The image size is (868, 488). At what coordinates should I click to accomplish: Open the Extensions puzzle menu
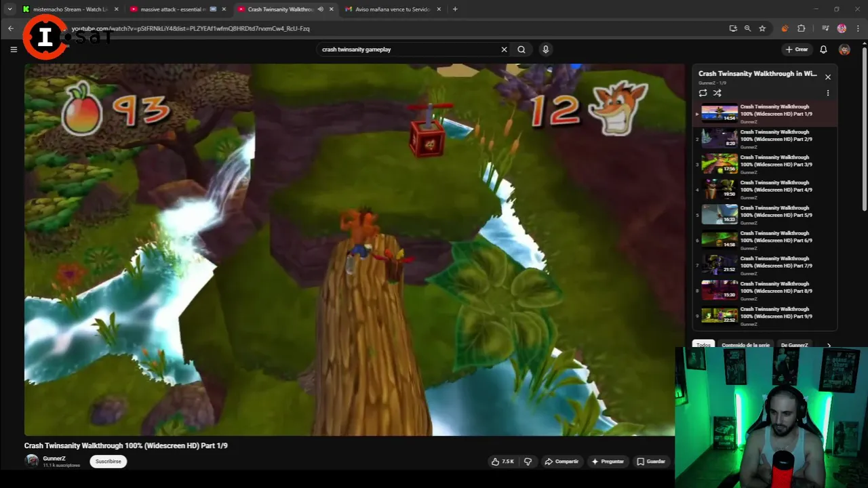[x=802, y=28]
